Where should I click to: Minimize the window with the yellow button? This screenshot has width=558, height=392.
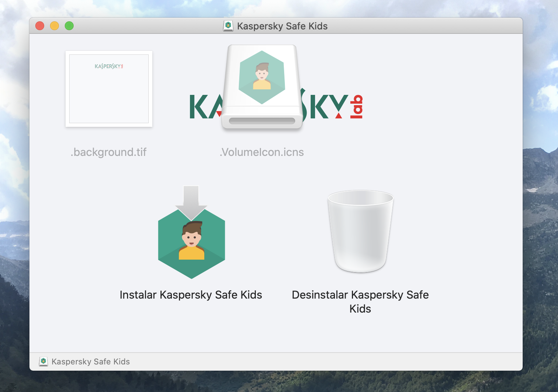click(54, 26)
